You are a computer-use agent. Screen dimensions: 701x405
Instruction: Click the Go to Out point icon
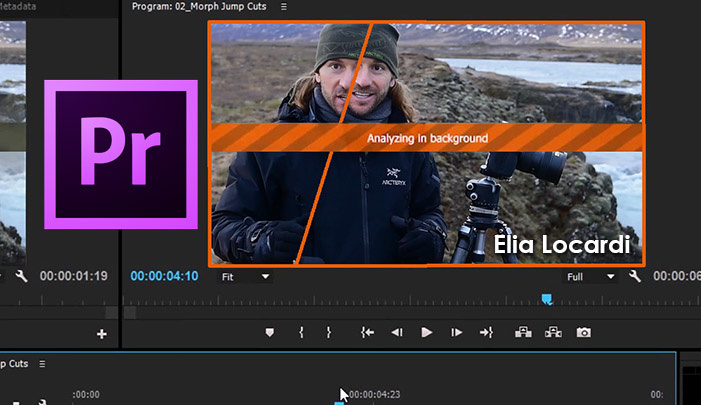pyautogui.click(x=486, y=332)
